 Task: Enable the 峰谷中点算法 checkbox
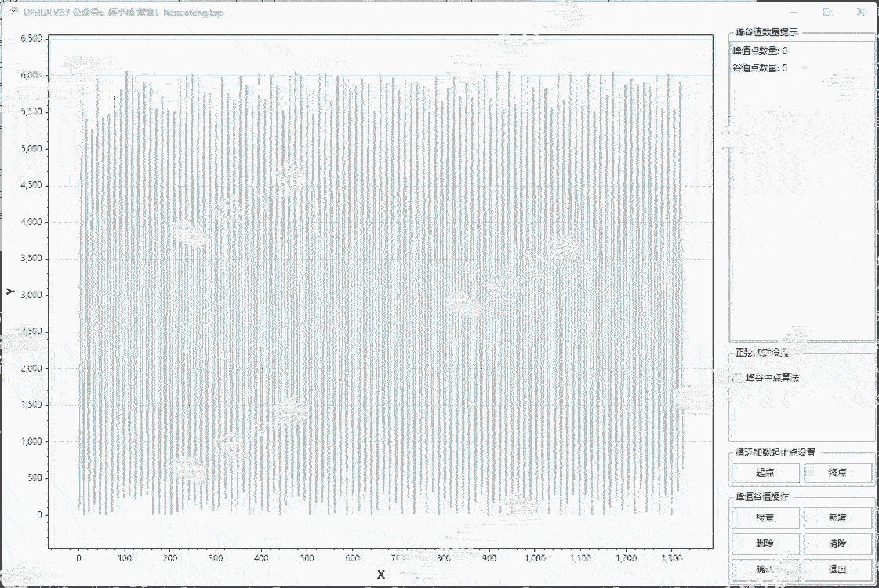[739, 378]
